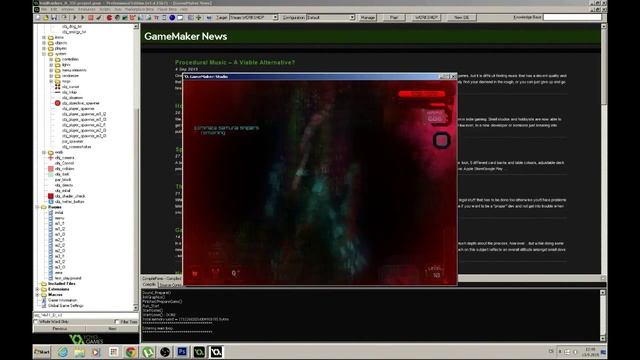Click the Clean build brush icon

tap(99, 18)
